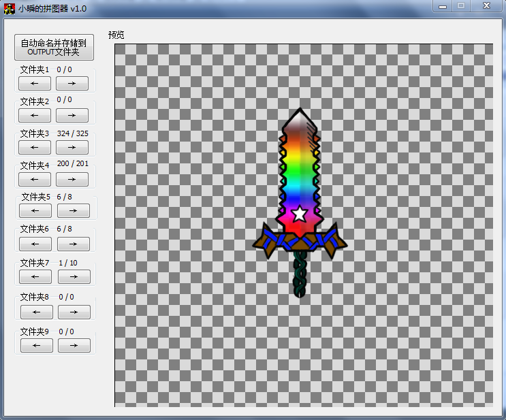Click the auto-name and save to OUTPUT folder button
Image resolution: width=506 pixels, height=420 pixels.
[x=54, y=48]
